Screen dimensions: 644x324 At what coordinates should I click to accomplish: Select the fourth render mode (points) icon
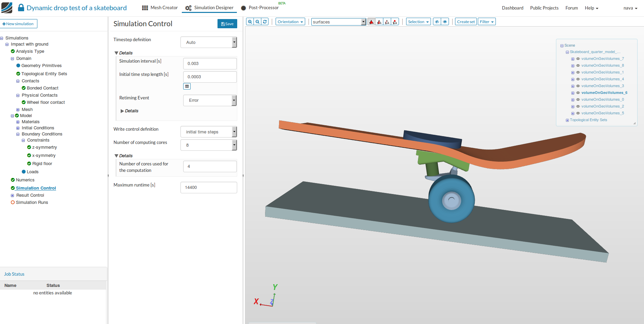(395, 22)
